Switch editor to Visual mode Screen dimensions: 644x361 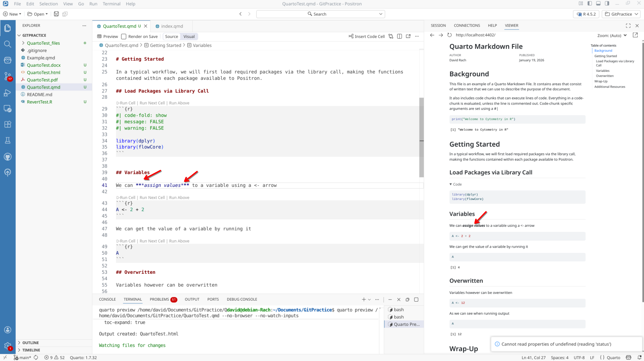tap(189, 37)
